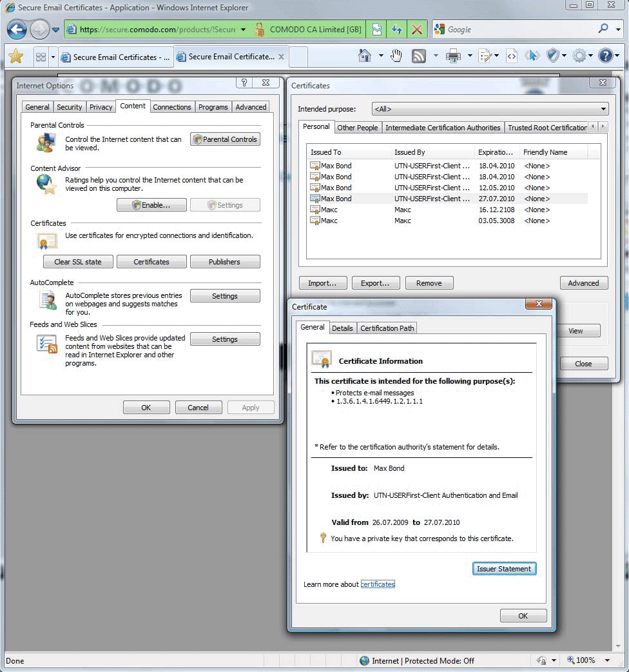Open the Details tab in Certificate dialog
This screenshot has width=629, height=672.
pos(343,328)
